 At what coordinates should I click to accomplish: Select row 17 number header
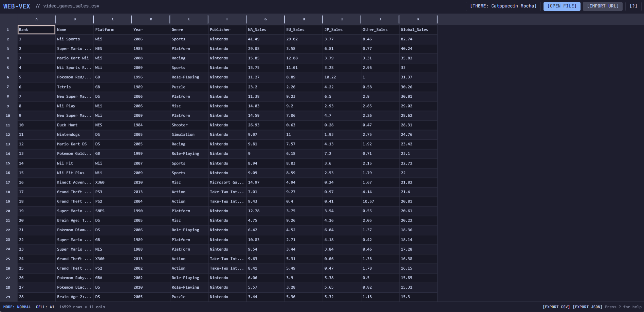[8, 182]
